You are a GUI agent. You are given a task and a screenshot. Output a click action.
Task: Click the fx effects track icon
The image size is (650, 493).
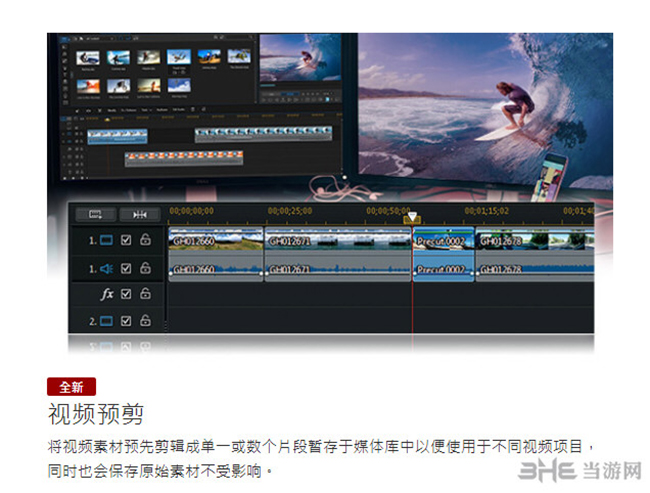point(107,294)
